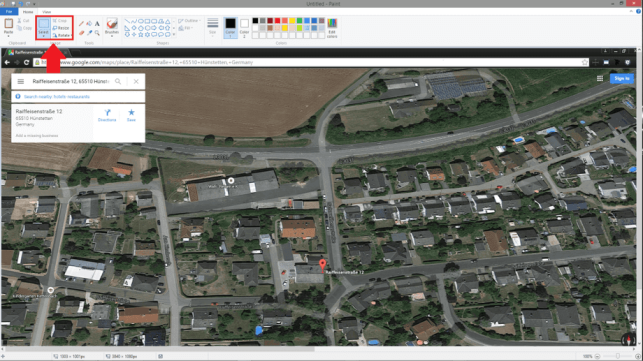The image size is (643, 361).
Task: Click Undo in the quick access toolbar
Action: [21, 4]
